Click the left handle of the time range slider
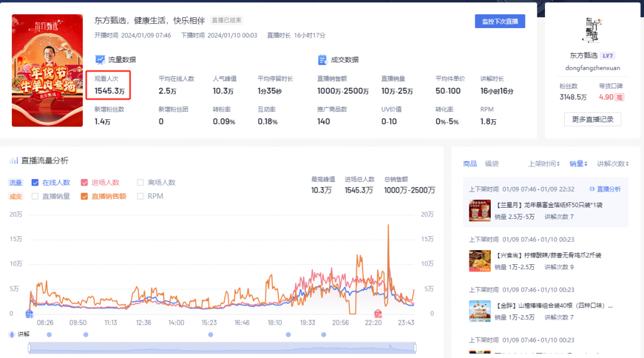The width and height of the screenshot is (644, 358). [29, 348]
